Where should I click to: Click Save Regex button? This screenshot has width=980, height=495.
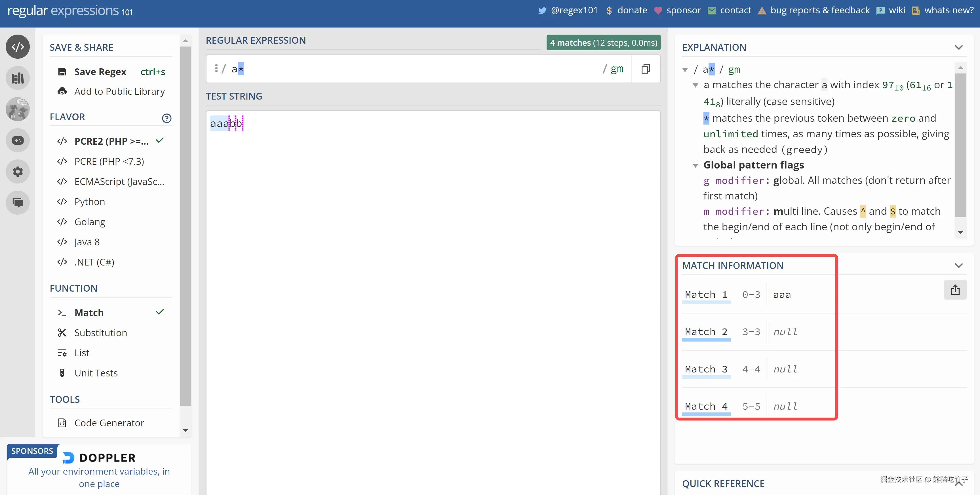pyautogui.click(x=100, y=71)
